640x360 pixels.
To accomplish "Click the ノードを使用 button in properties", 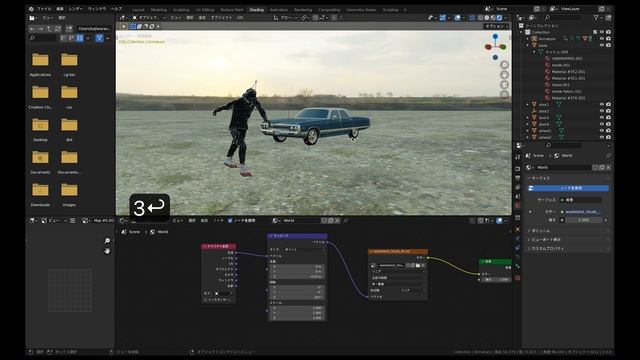I will click(x=569, y=188).
